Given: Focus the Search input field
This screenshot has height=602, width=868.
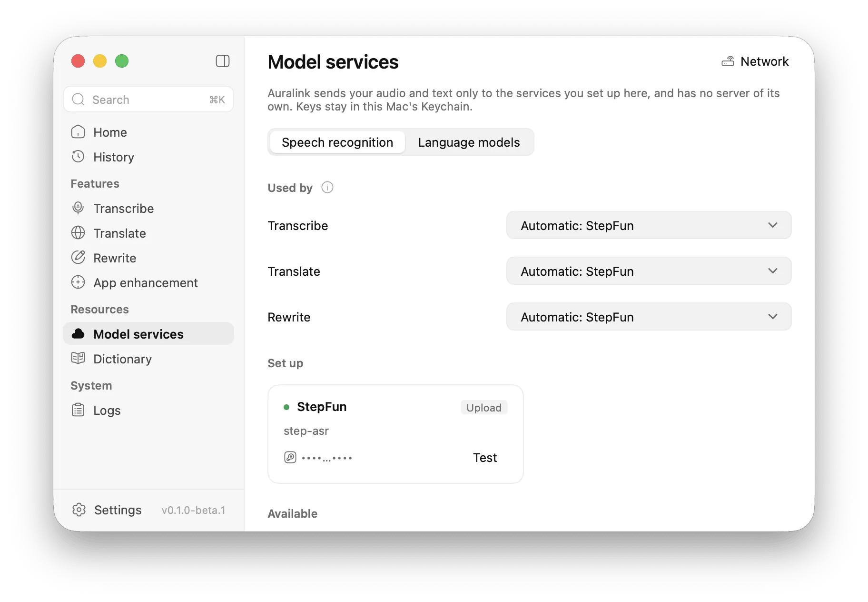Looking at the screenshot, I should tap(148, 100).
